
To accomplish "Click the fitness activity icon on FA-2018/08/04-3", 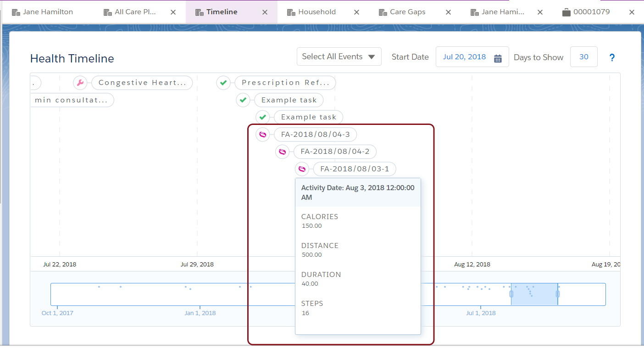I will pos(263,135).
